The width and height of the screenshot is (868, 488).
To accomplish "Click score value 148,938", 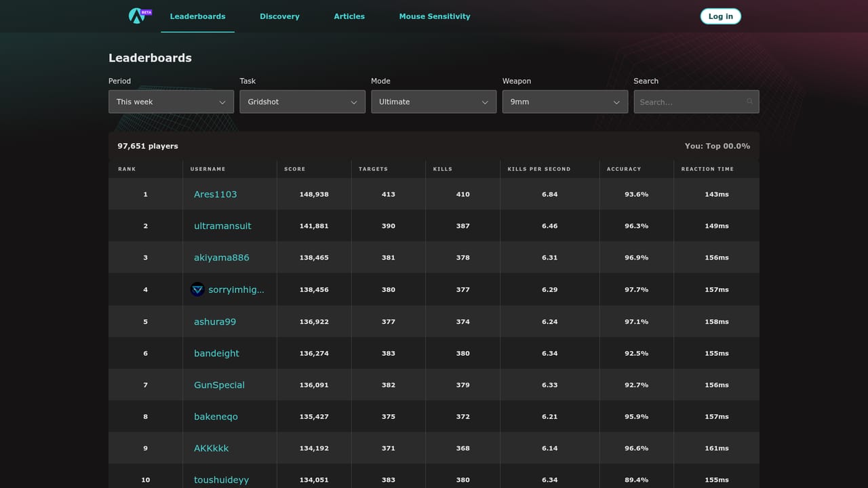I will pos(314,195).
